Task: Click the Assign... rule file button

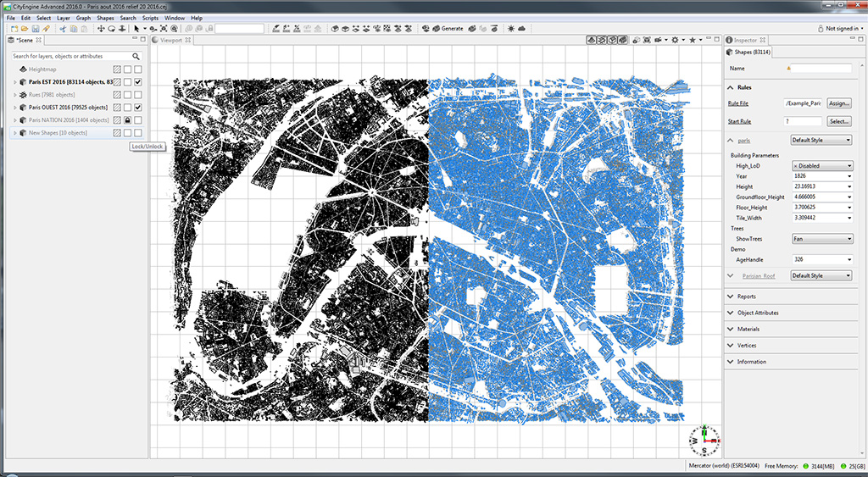Action: pyautogui.click(x=838, y=103)
